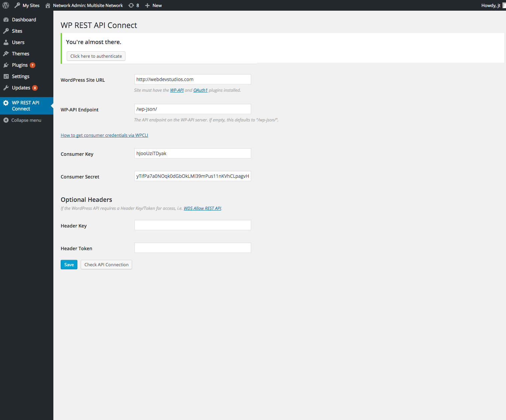Click the Consumer Secret label
The height and width of the screenshot is (420, 506).
(80, 177)
